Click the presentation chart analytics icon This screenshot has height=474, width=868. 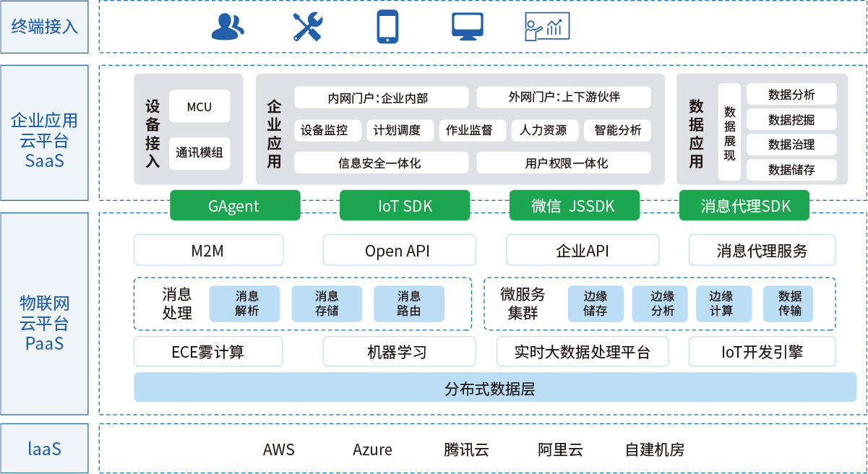point(547,27)
